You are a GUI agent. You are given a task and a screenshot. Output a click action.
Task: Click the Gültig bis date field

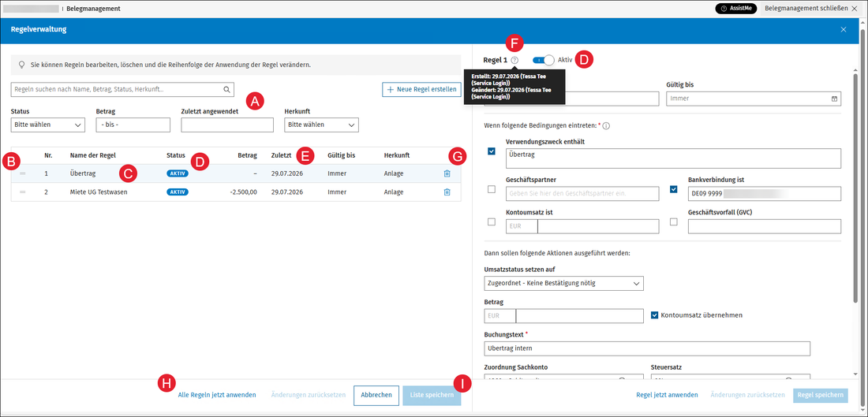pos(754,99)
